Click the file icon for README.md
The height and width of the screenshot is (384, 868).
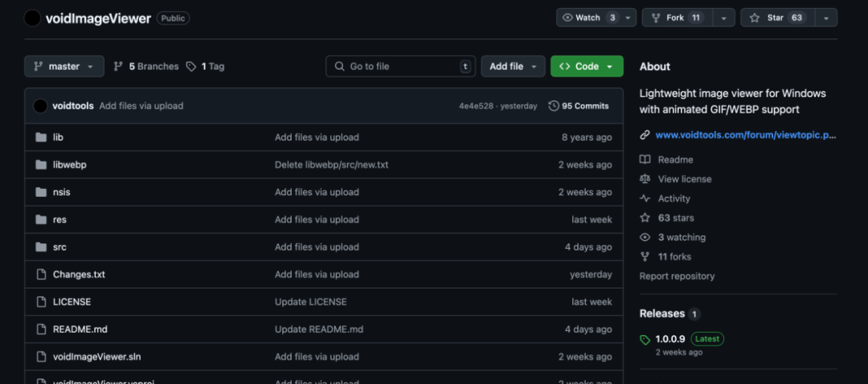[41, 329]
